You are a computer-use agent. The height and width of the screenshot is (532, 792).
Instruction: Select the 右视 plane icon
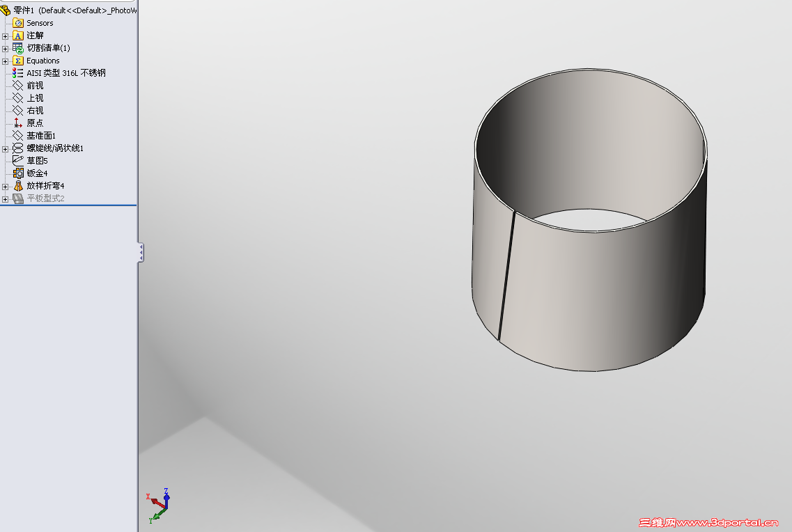17,111
